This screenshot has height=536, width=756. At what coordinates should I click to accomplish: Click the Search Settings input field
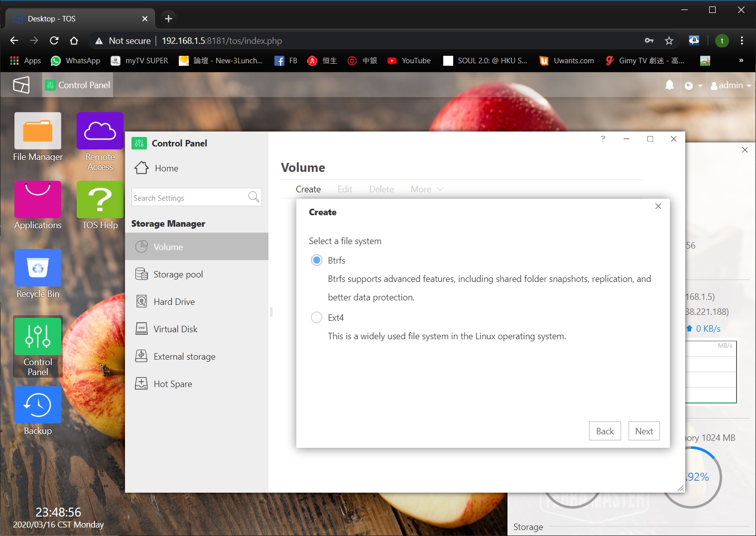(189, 198)
